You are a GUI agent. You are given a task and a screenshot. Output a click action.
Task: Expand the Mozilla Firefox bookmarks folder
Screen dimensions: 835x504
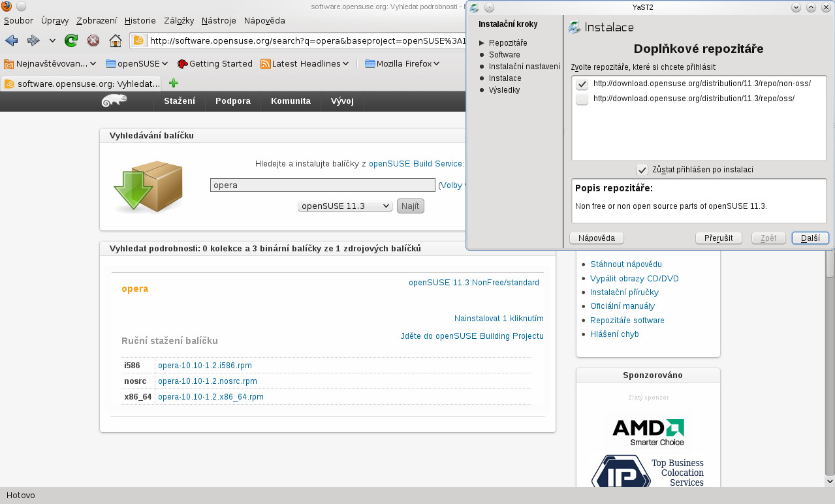402,64
